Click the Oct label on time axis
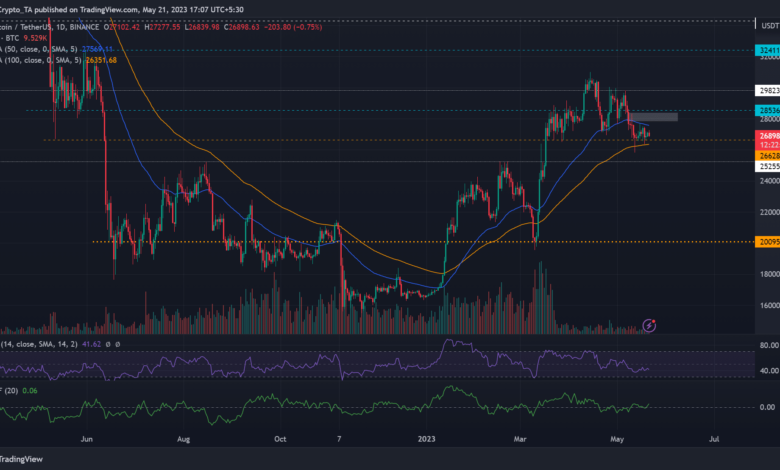The height and width of the screenshot is (470, 780). (282, 438)
